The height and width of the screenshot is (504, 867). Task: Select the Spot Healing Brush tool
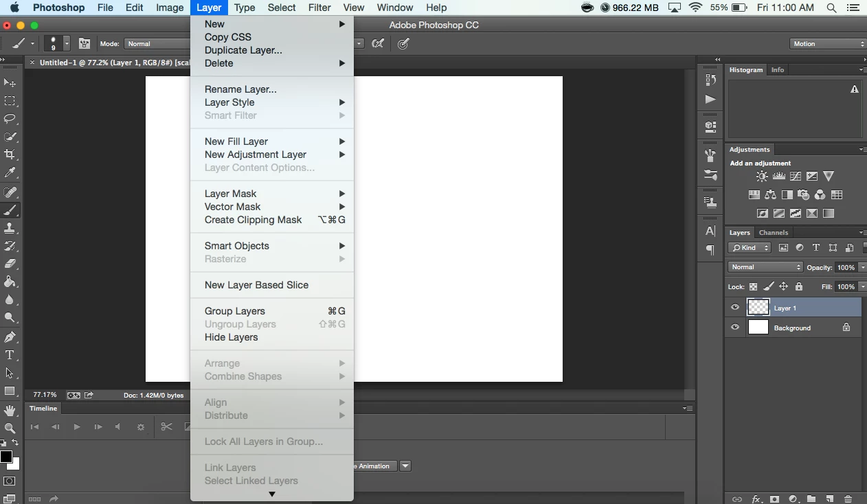pyautogui.click(x=10, y=192)
